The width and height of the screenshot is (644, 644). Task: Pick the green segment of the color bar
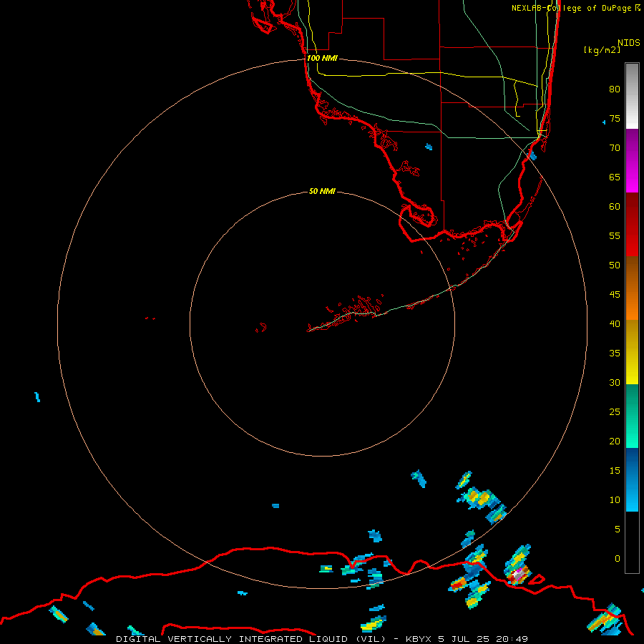click(x=632, y=416)
